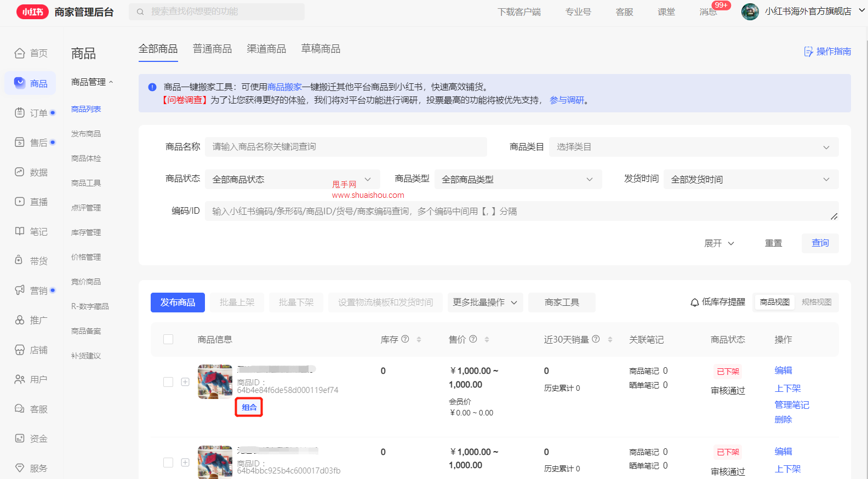868x479 pixels.
Task: Open the 商品类目 category dropdown
Action: click(694, 147)
